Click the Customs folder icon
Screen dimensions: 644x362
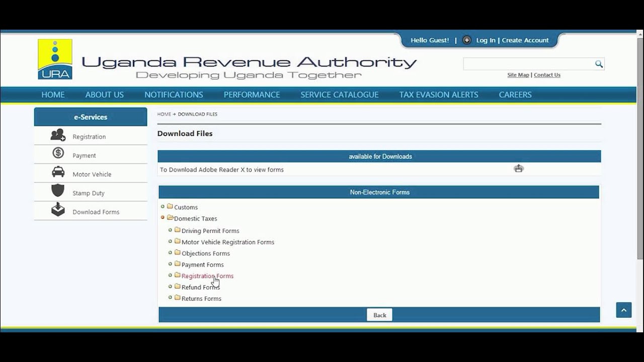170,206
